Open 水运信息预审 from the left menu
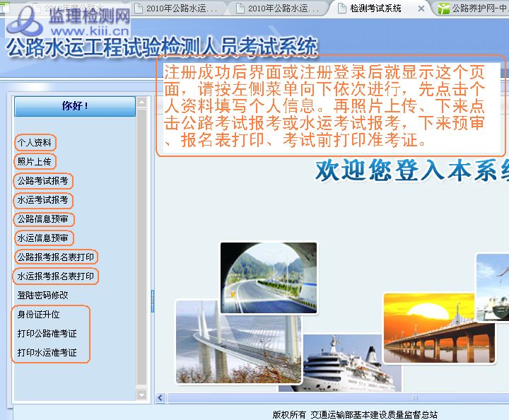The image size is (509, 420). (42, 238)
